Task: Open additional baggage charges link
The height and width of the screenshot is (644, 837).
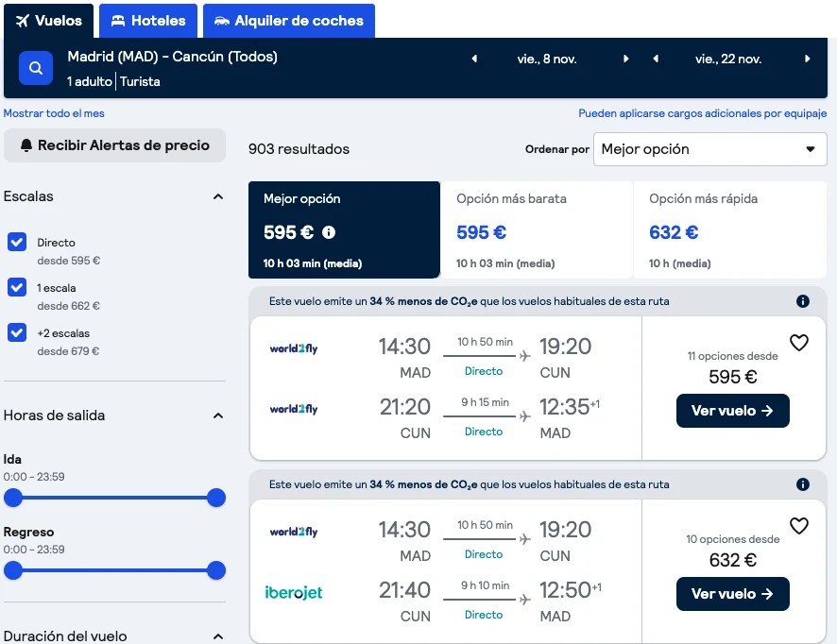Action: 703,113
